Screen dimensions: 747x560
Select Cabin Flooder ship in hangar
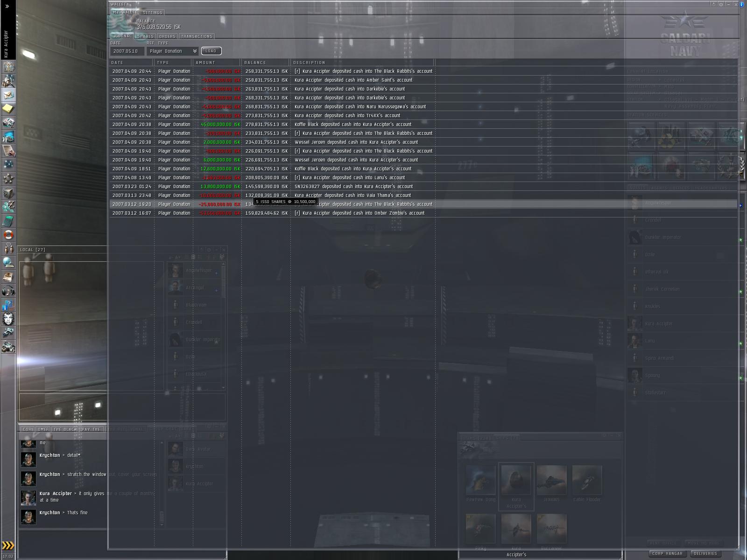click(587, 483)
